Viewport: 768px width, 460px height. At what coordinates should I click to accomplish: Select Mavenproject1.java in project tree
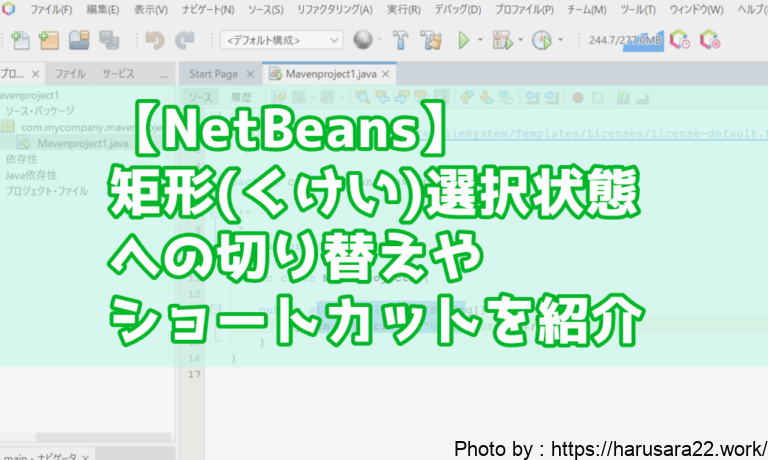83,144
